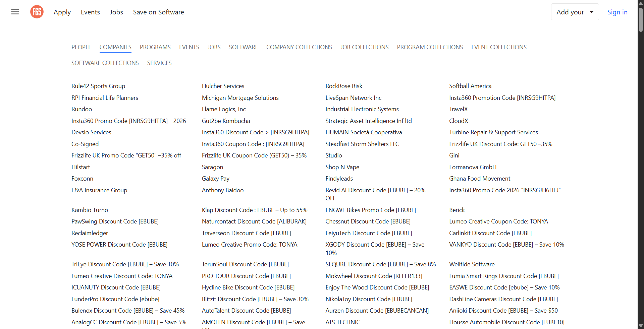Open Aurzen Discount Code [EBUBECANCAN] link
Screen dimensions: 644x329
[x=377, y=311]
